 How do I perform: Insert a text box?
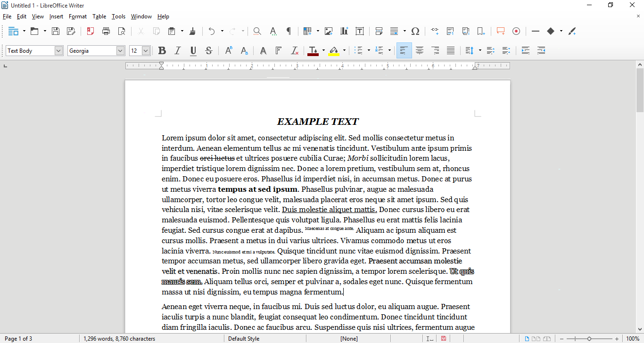pos(360,31)
